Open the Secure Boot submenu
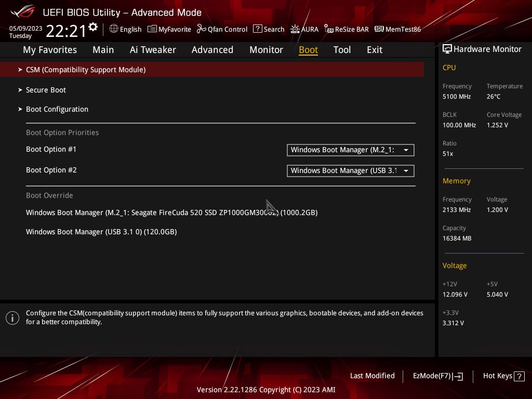Viewport: 532px width, 399px height. pyautogui.click(x=46, y=90)
